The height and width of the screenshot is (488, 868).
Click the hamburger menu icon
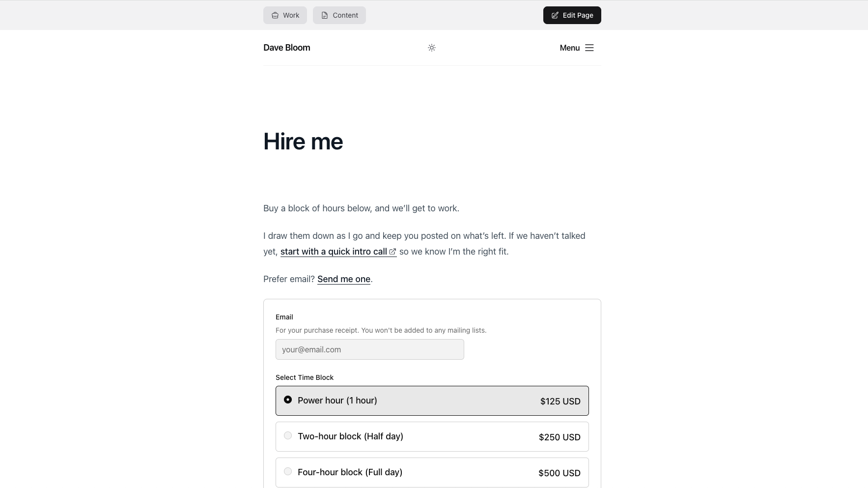click(589, 48)
